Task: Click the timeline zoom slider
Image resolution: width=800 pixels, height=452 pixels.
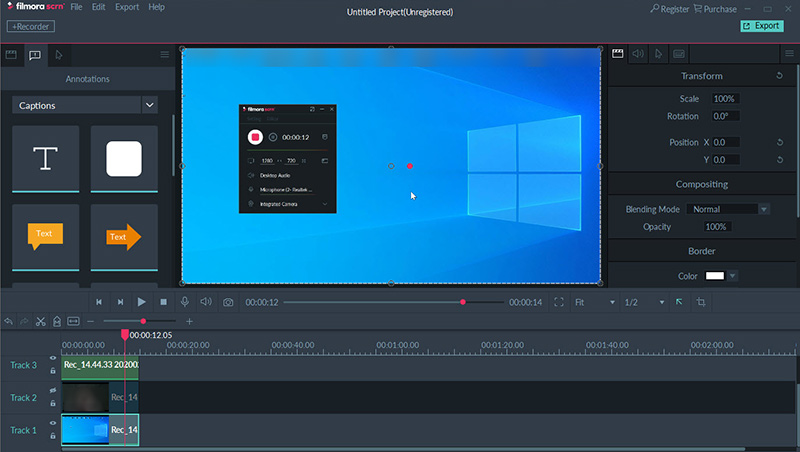Action: (x=139, y=321)
